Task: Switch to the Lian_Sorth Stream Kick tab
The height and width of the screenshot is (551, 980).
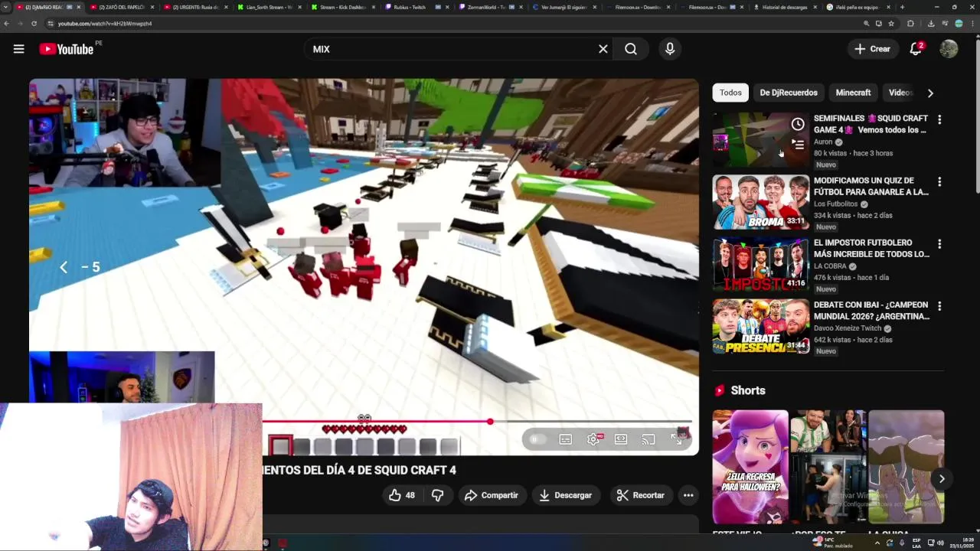Action: click(x=269, y=7)
